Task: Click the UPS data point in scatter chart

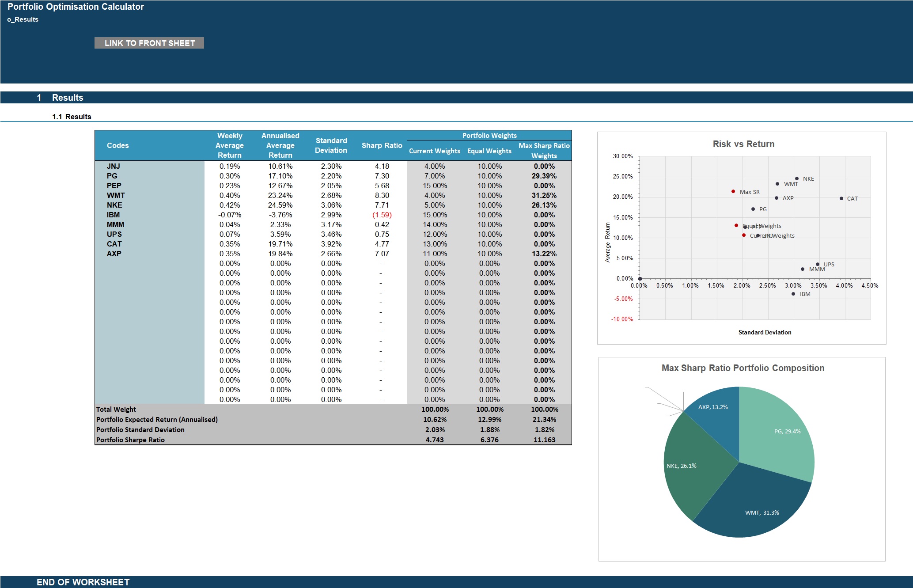Action: pos(818,264)
